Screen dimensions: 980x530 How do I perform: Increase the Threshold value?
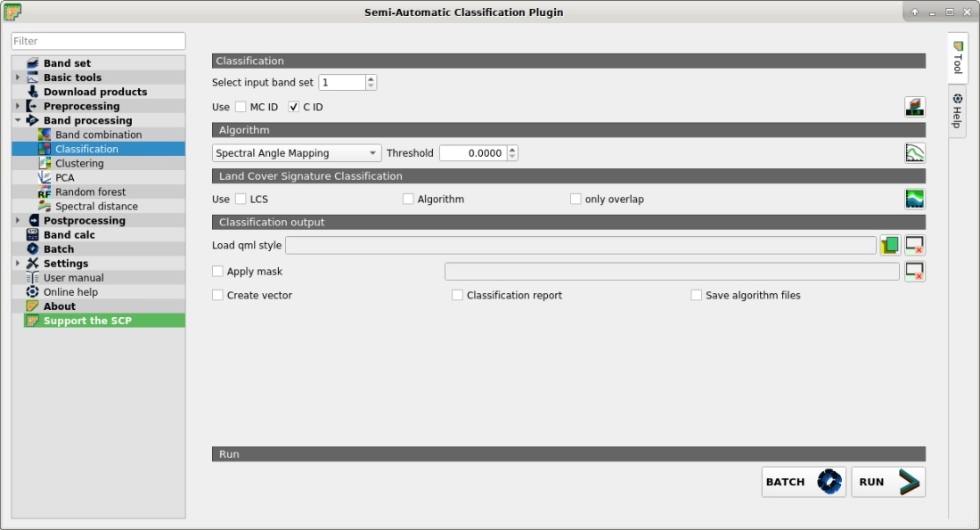512,150
